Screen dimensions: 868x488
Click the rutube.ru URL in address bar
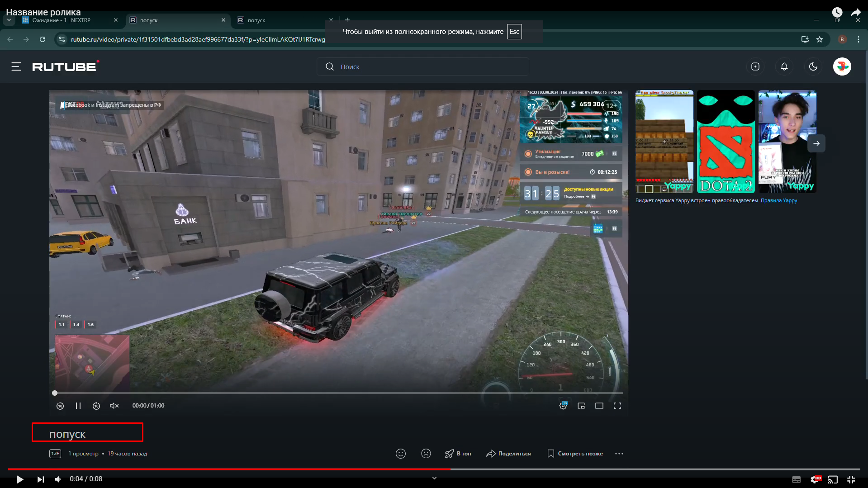[x=198, y=39]
